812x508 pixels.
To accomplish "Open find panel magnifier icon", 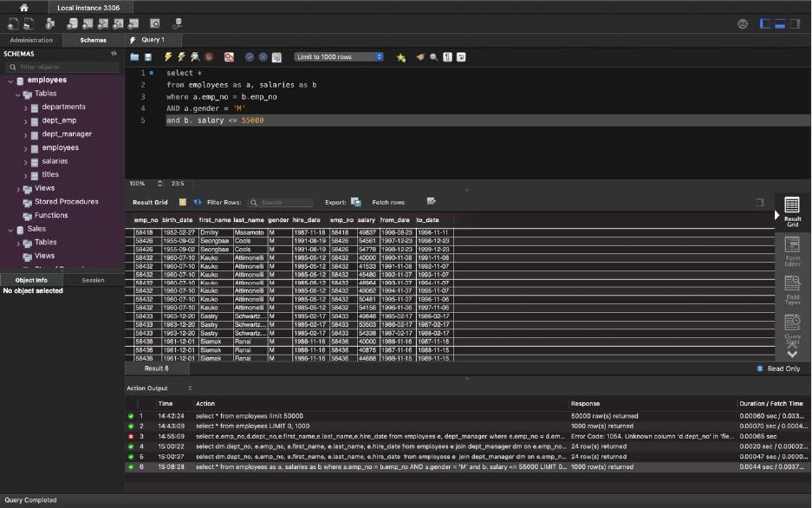I will point(433,57).
